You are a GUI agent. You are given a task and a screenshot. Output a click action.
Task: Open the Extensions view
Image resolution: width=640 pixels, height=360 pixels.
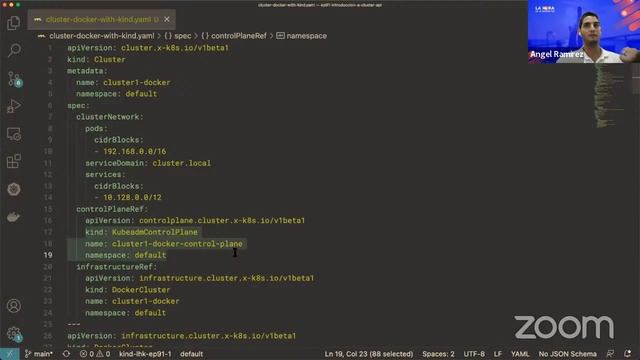[13, 161]
